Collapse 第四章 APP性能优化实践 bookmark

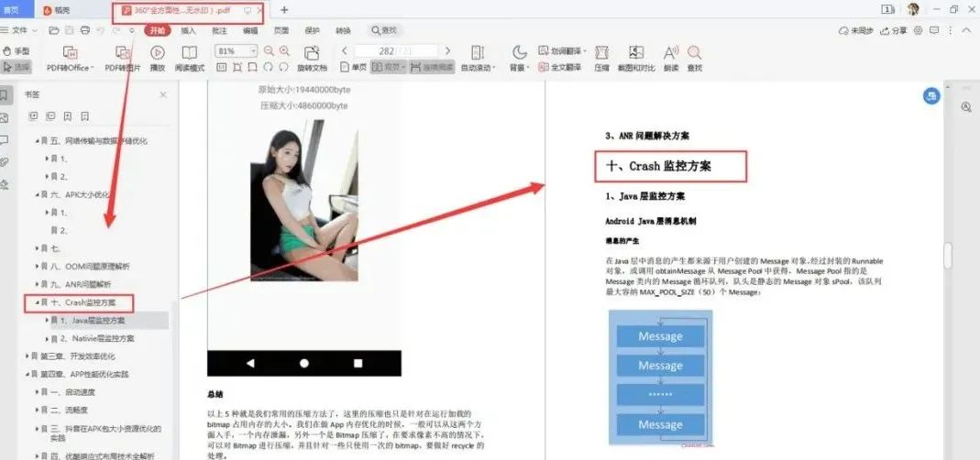tap(28, 375)
